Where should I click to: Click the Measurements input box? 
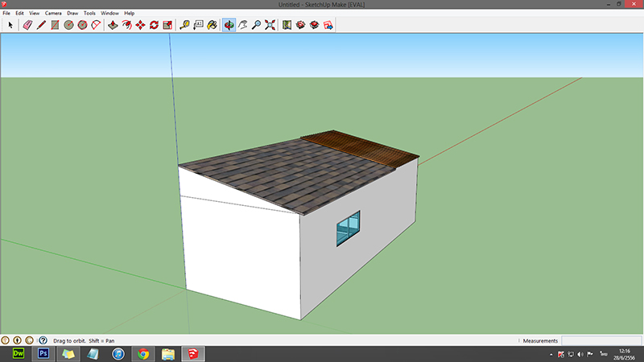click(x=601, y=341)
